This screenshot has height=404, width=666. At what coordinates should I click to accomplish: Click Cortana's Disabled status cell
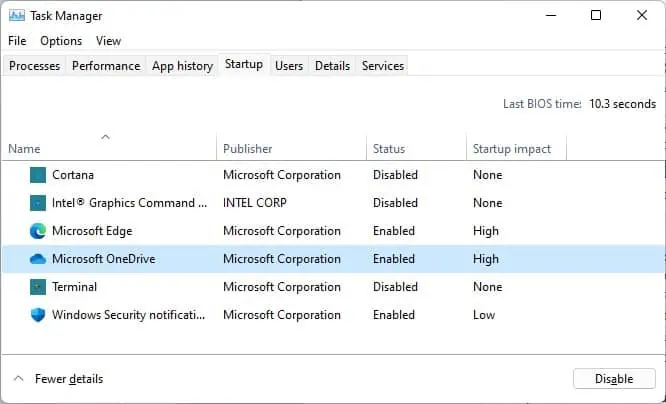pyautogui.click(x=395, y=175)
